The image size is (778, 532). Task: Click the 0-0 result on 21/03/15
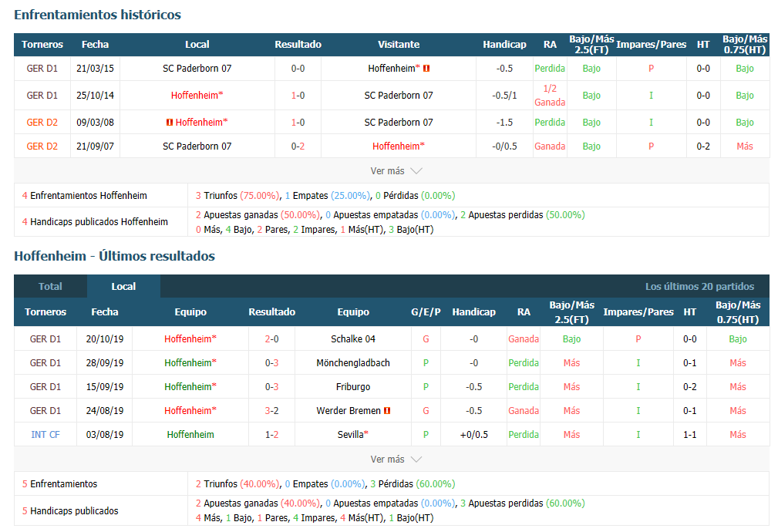(298, 69)
